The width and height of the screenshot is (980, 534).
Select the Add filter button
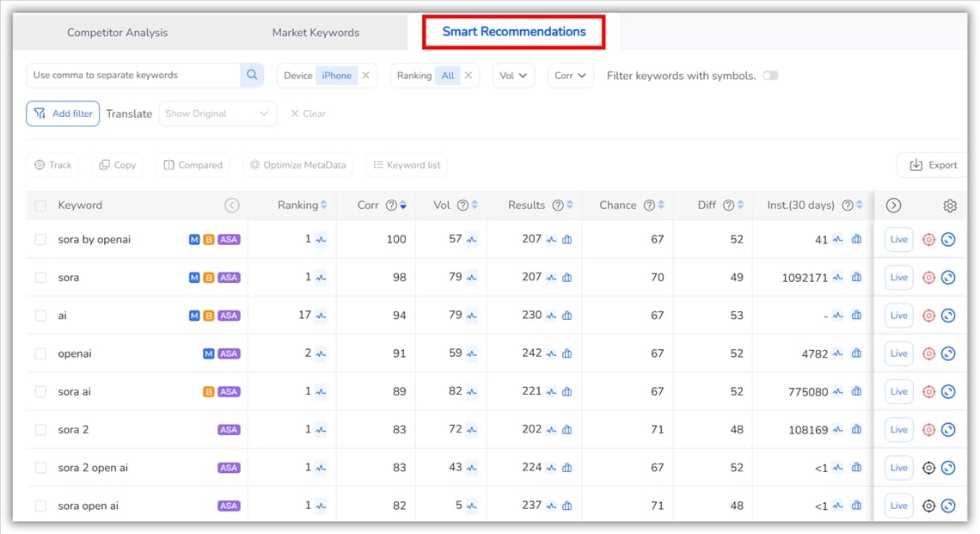pos(63,114)
